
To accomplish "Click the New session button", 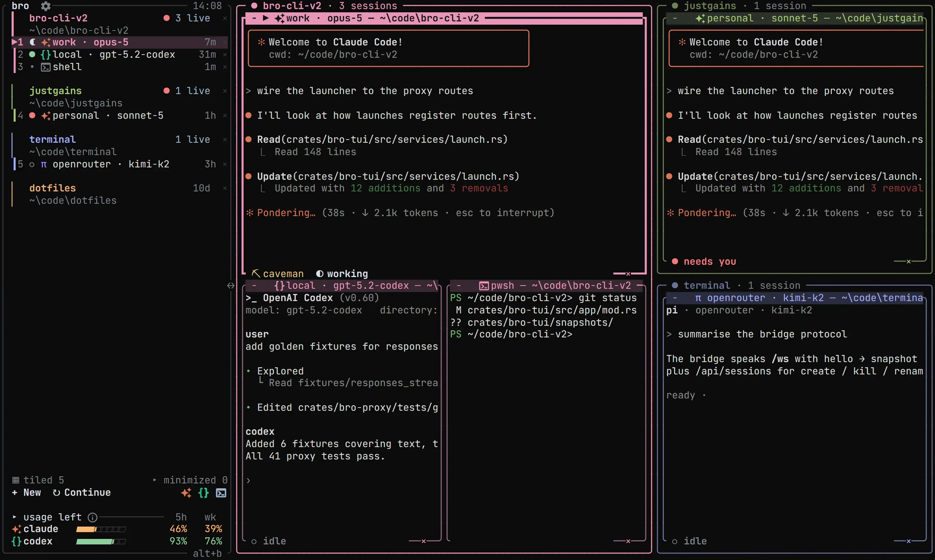I will (26, 493).
